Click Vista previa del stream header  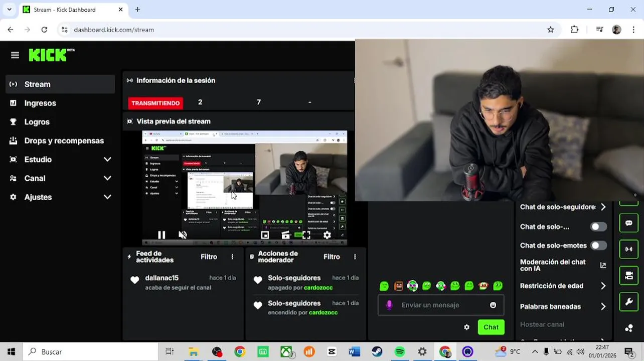point(174,121)
